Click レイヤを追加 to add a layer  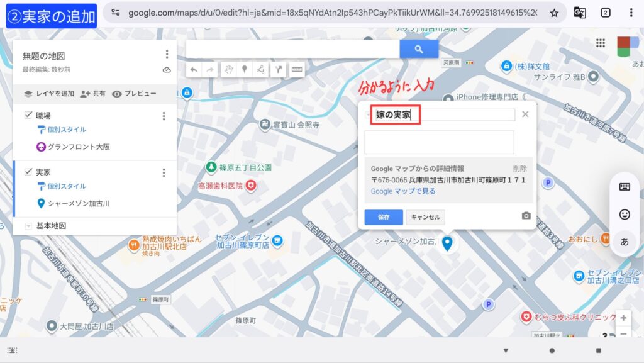point(49,94)
